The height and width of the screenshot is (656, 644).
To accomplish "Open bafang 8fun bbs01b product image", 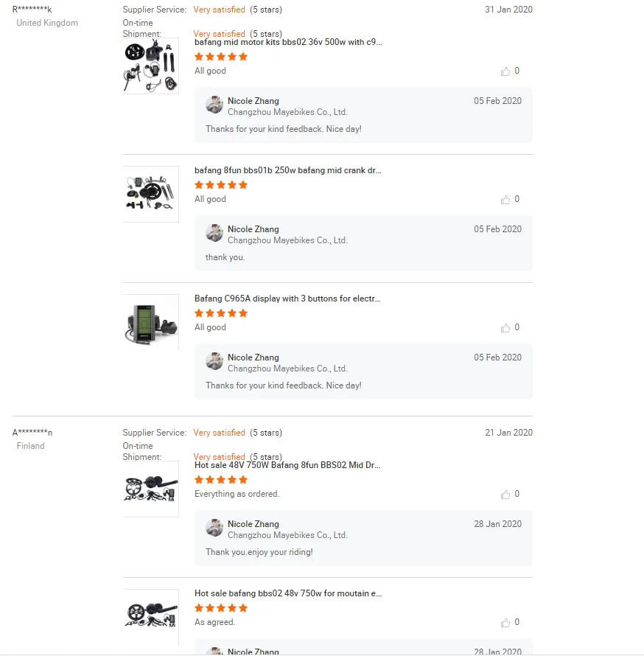I will point(151,194).
